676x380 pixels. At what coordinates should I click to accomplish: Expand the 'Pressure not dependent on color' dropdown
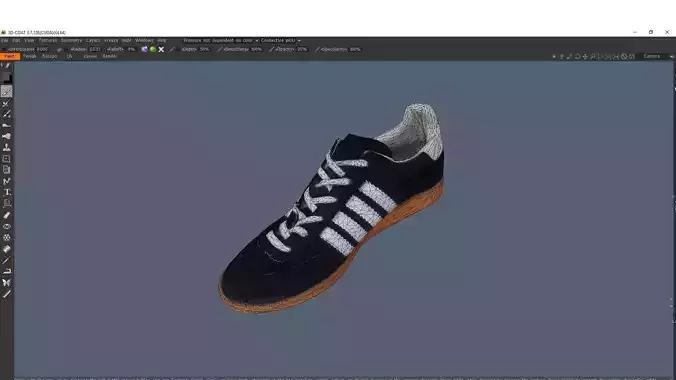(x=220, y=41)
